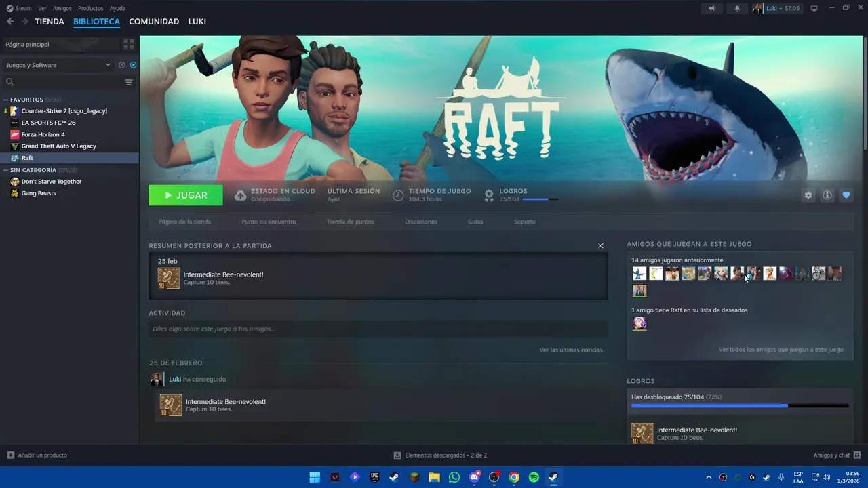Open Punto de encuentro link
This screenshot has width=868, height=488.
(269, 222)
